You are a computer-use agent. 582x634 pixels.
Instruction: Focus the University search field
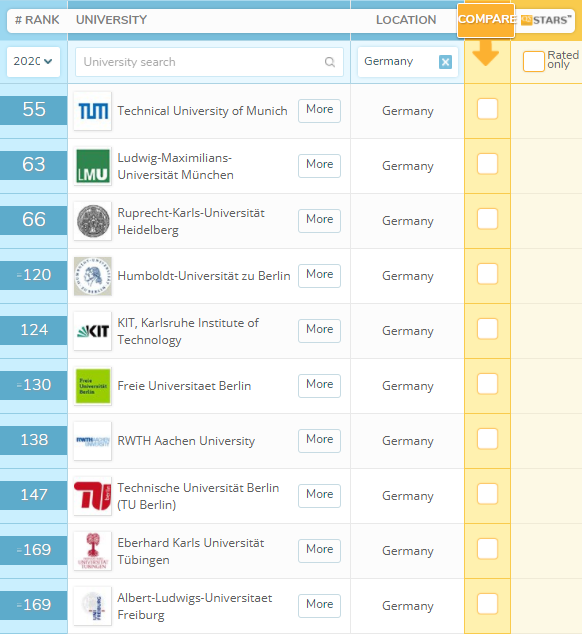click(x=209, y=62)
